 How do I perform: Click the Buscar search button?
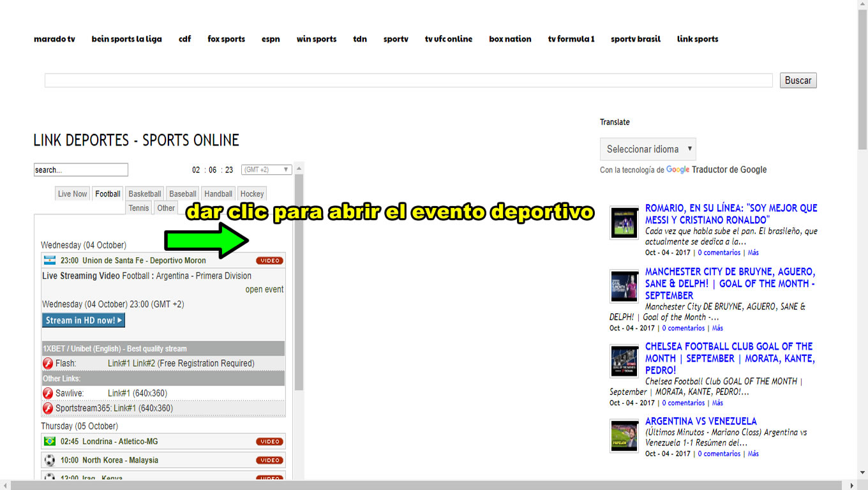click(798, 80)
